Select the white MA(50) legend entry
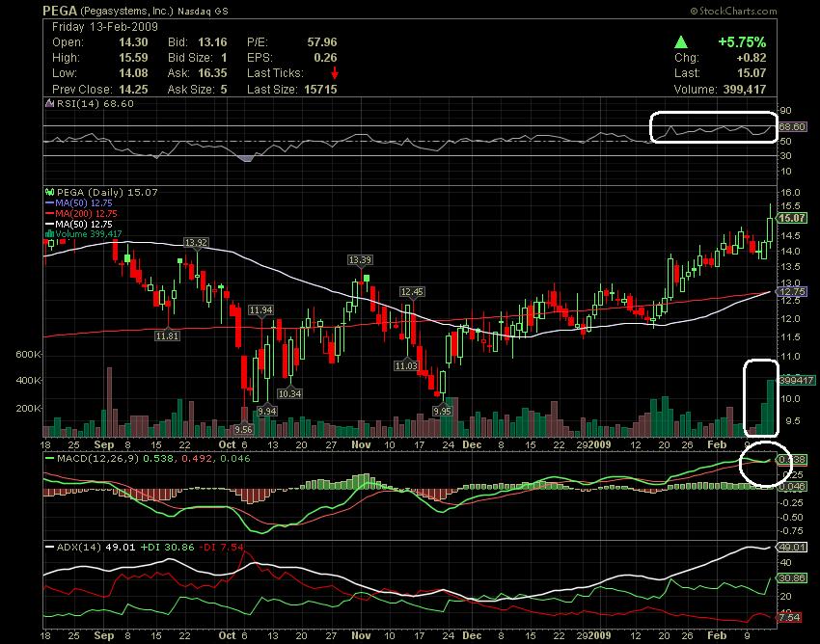 [78, 224]
